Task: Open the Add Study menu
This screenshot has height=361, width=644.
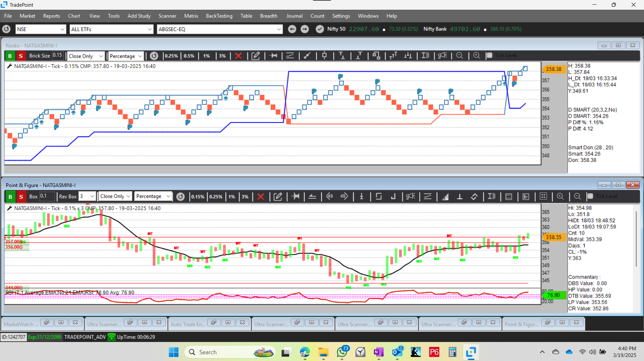Action: pos(139,16)
